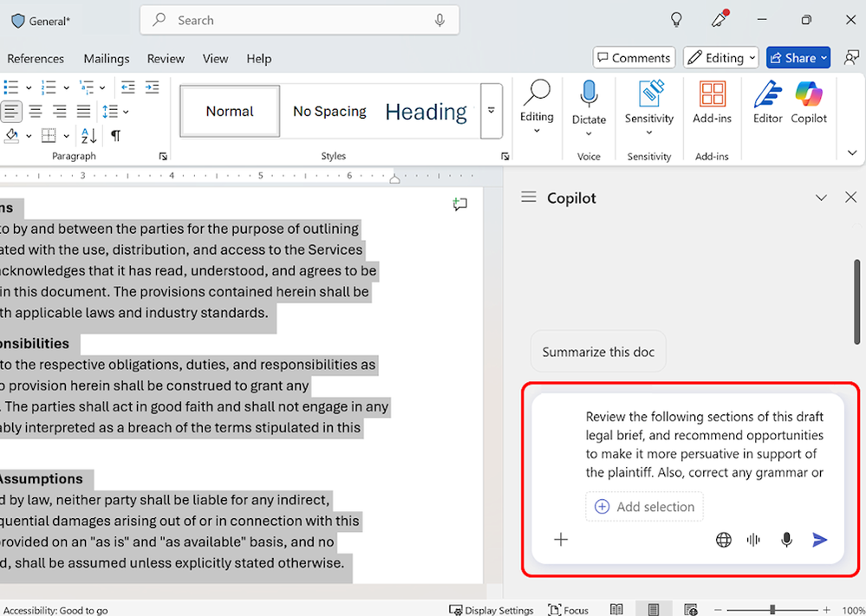The image size is (866, 616).
Task: Open Paragraph settings dialog launcher
Action: click(163, 157)
